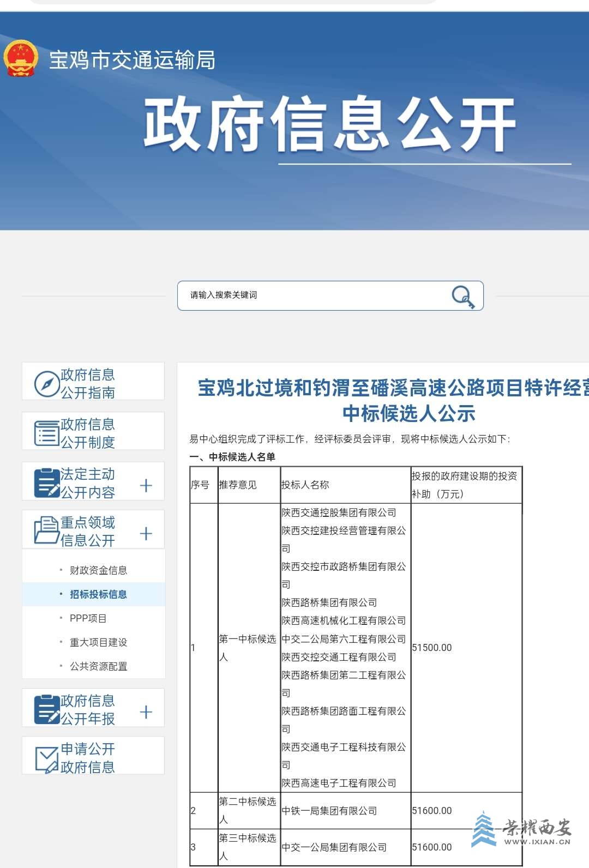This screenshot has height=868, width=589.
Task: Click the search magnifier icon
Action: tap(463, 297)
